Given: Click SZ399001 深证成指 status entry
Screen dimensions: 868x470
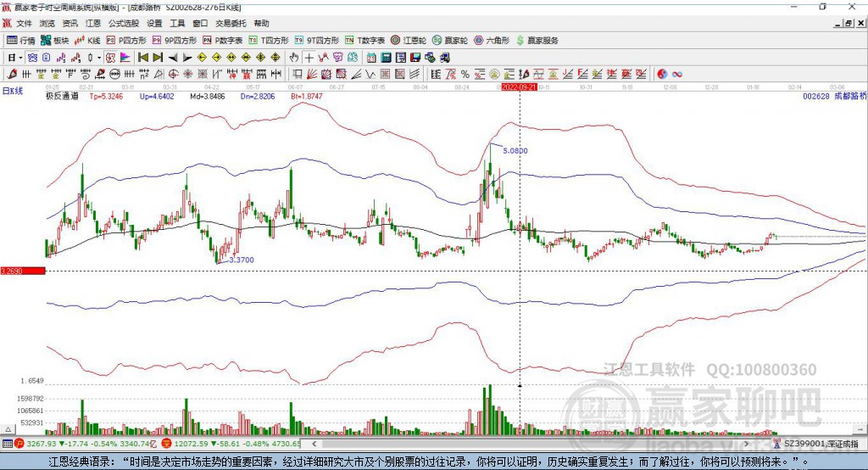Looking at the screenshot, I should [821, 444].
